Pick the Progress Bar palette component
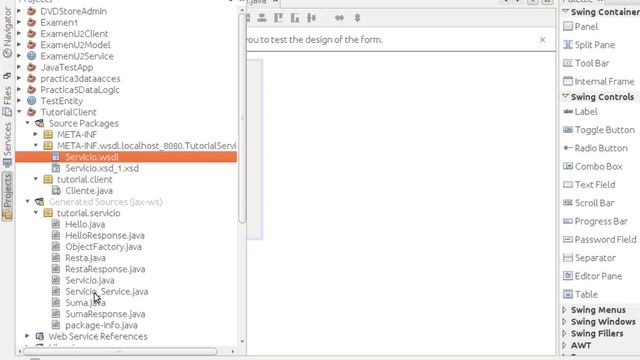640x360 pixels. (x=595, y=221)
